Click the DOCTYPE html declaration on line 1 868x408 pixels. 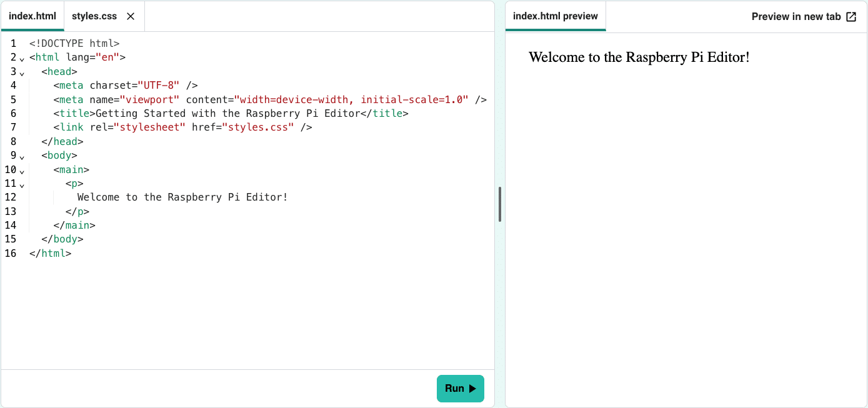pyautogui.click(x=74, y=44)
